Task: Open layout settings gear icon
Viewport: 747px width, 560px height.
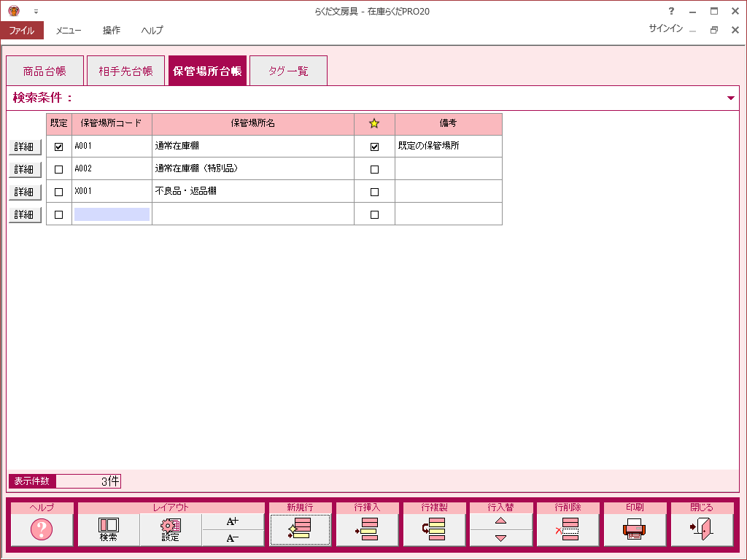Action: pos(171,530)
